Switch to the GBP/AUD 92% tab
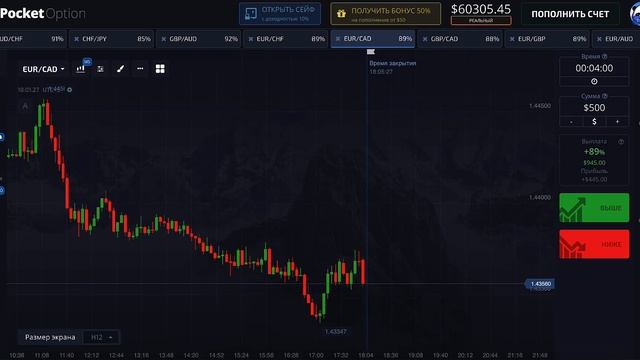Screen dimensions: 640x360 pyautogui.click(x=199, y=39)
